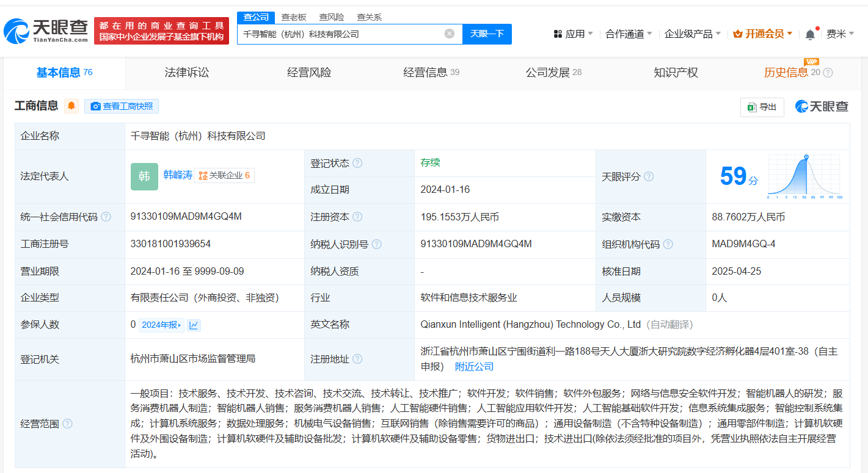Click the orange monitoring bell beside 工商信息

(x=71, y=106)
